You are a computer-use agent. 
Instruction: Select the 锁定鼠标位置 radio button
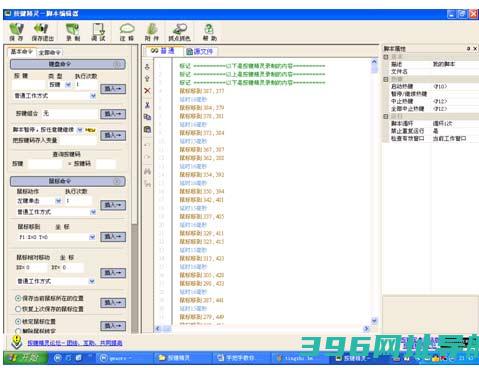(x=18, y=321)
